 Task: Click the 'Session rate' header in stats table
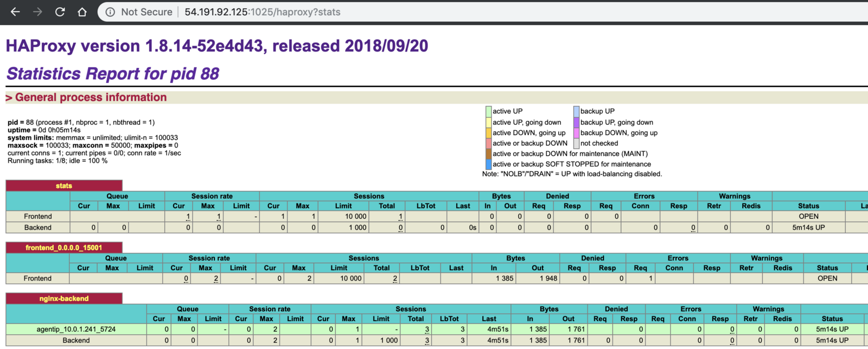(212, 196)
